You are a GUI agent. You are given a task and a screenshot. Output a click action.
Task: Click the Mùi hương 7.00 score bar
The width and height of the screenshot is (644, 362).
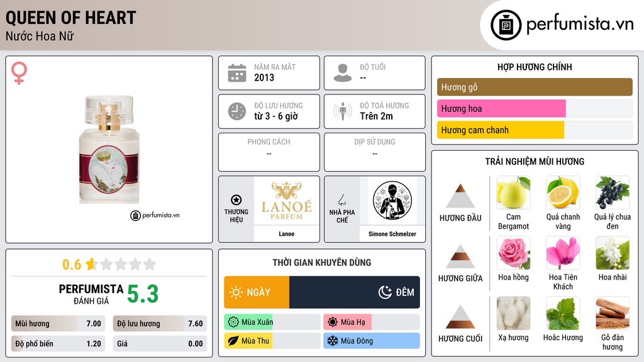(58, 324)
